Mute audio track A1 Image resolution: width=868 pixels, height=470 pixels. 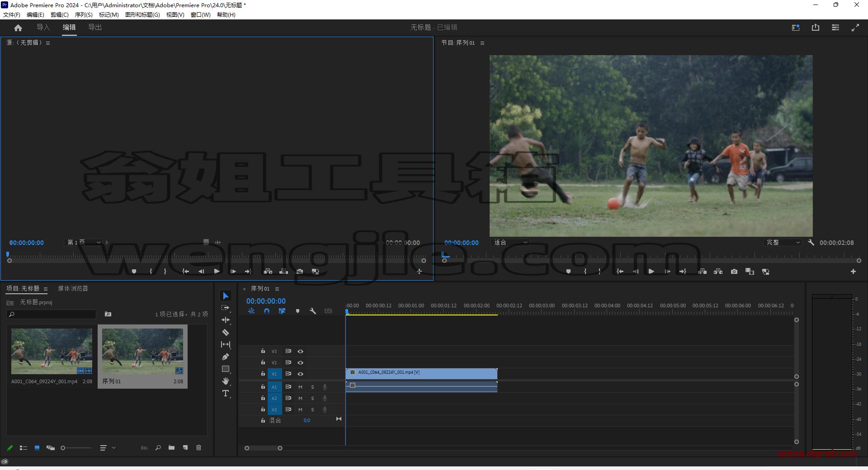coord(300,387)
